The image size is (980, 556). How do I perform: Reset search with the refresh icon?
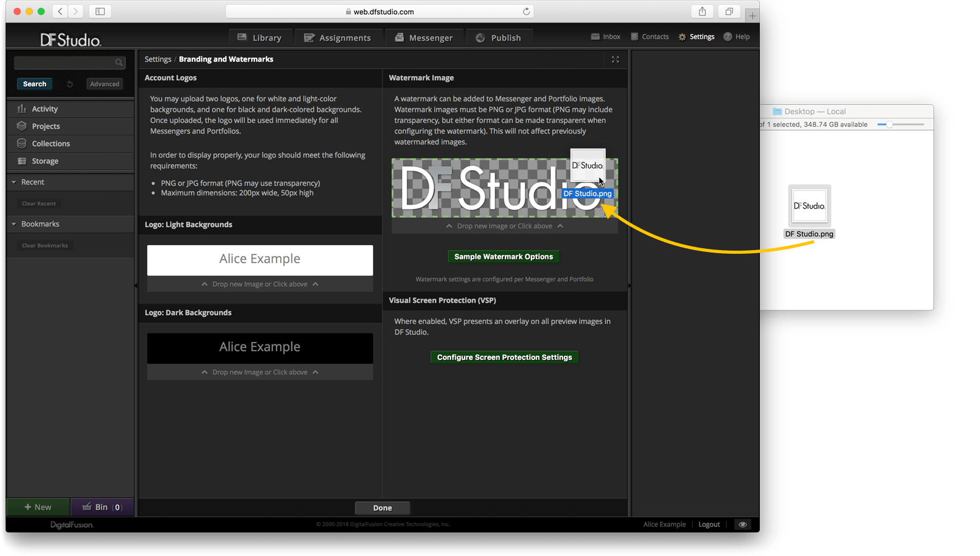pos(70,84)
